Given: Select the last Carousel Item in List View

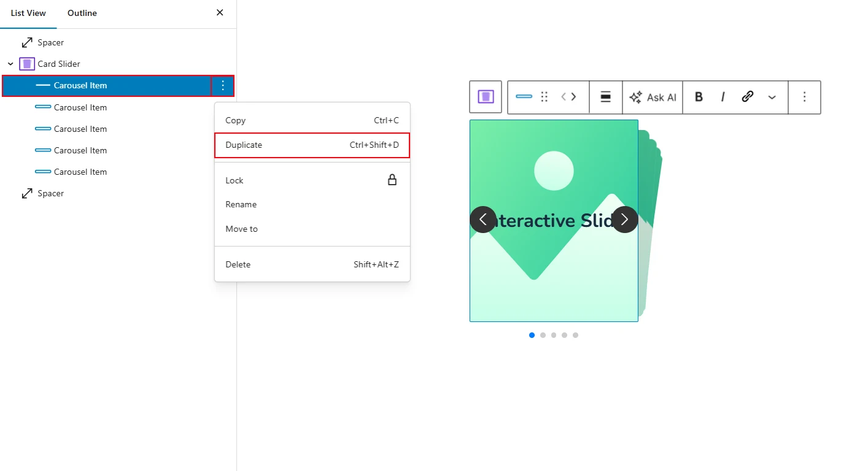Looking at the screenshot, I should [x=80, y=172].
